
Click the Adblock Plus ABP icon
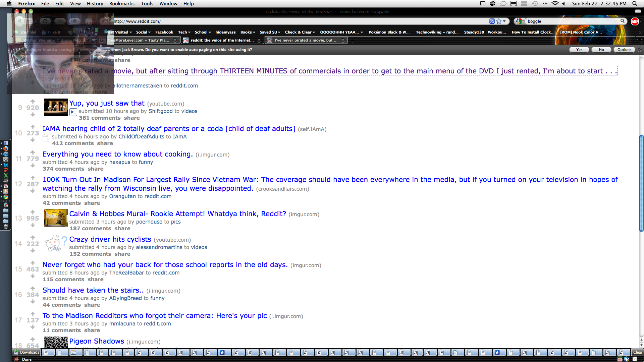[635, 21]
